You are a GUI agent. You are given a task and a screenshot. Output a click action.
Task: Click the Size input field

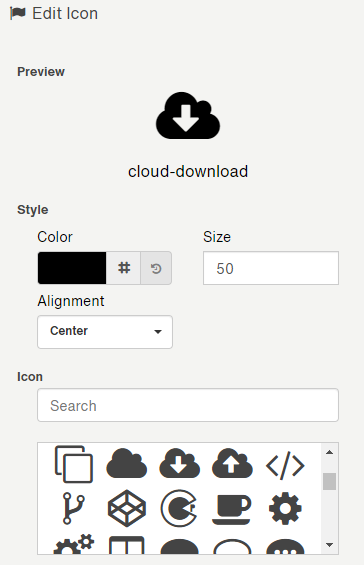(x=271, y=268)
